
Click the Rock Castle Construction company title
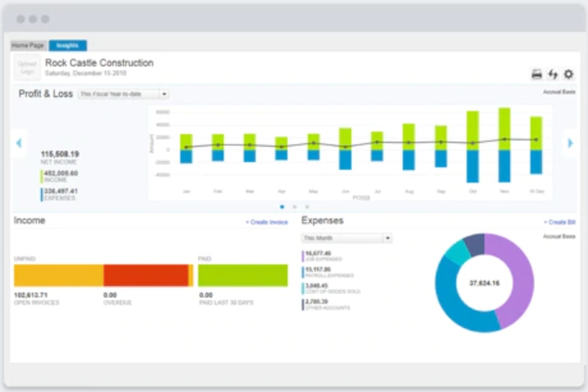(x=99, y=63)
